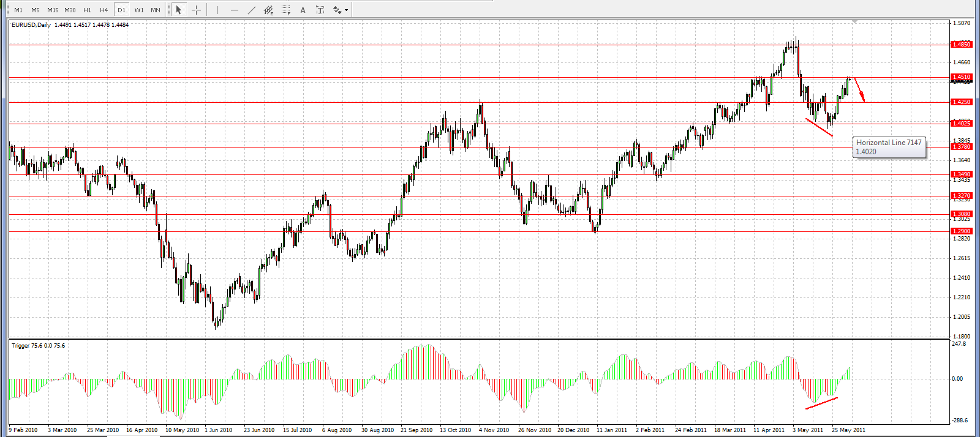Click the chart shift triangle marker
This screenshot has width=980, height=437.
(x=855, y=22)
